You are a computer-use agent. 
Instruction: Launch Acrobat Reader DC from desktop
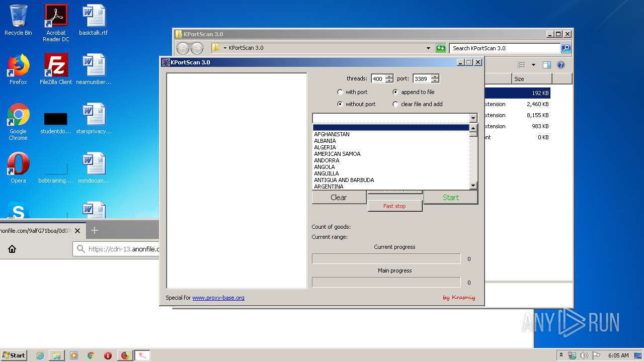56,23
